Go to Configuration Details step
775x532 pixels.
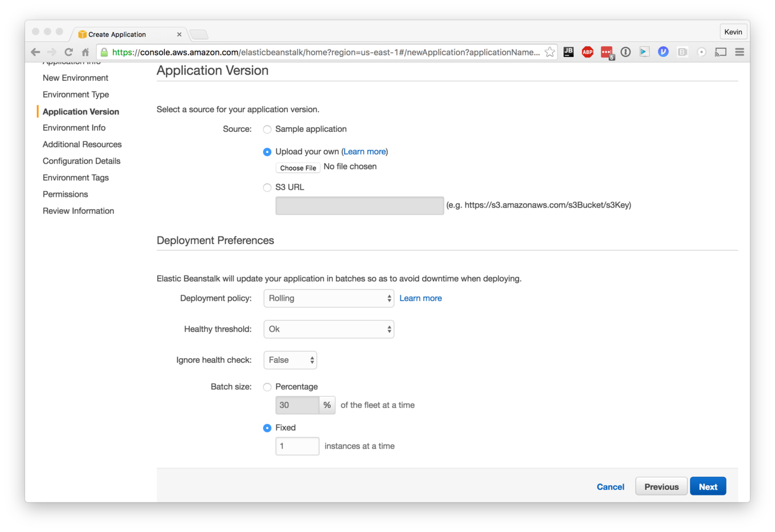point(82,161)
